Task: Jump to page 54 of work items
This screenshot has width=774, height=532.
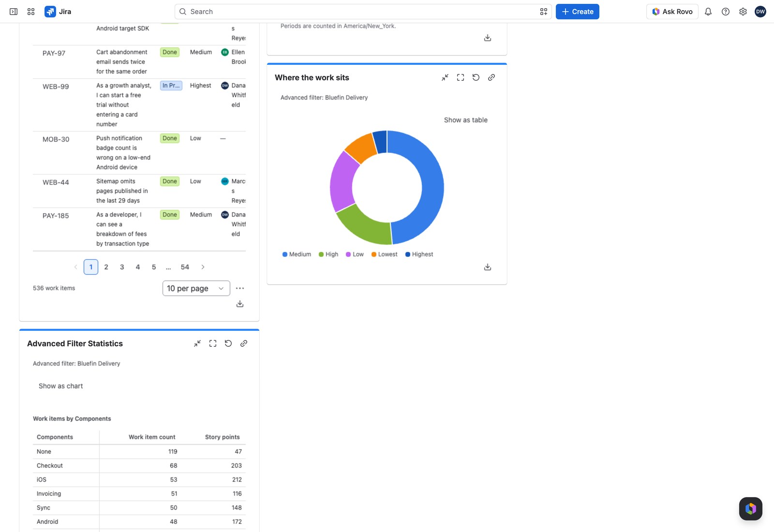Action: tap(185, 267)
